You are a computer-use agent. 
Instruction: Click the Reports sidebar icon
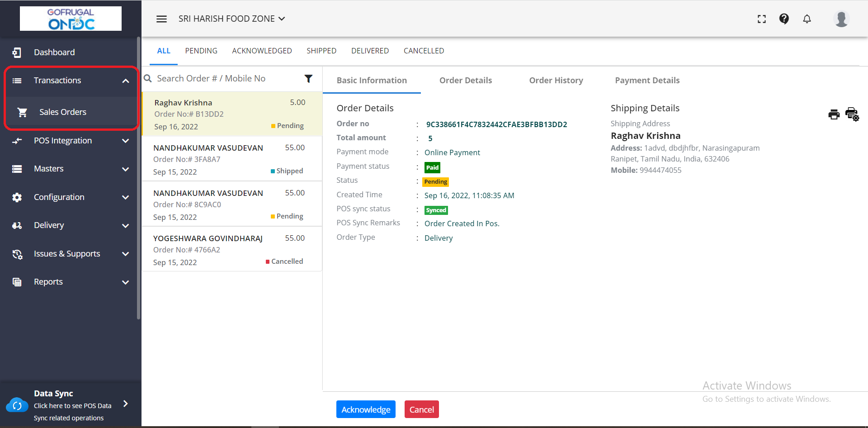[x=17, y=282]
